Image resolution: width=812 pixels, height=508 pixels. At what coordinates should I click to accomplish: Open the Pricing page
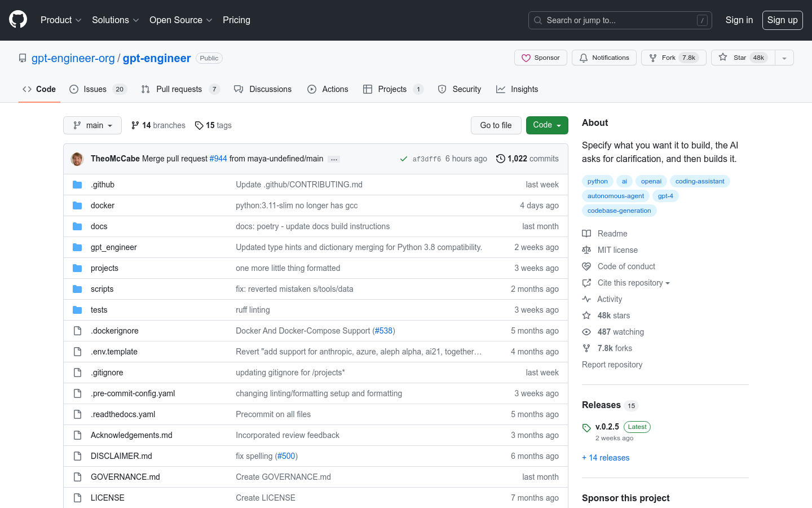(x=236, y=20)
